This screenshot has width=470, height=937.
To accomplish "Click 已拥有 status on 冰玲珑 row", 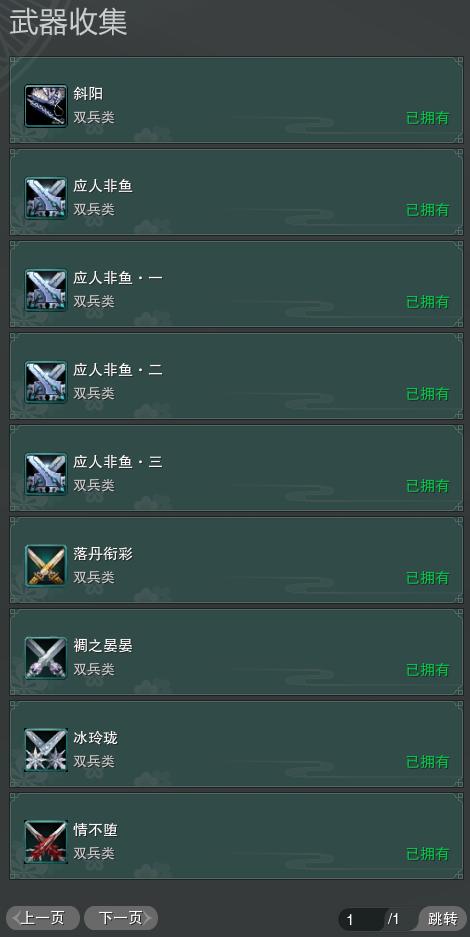I will tap(428, 762).
